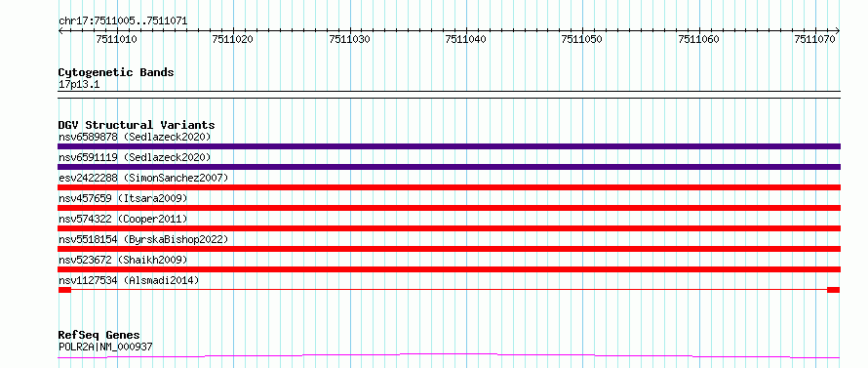Click ruler position 7511030
Image resolution: width=868 pixels, height=368 pixels.
point(349,39)
